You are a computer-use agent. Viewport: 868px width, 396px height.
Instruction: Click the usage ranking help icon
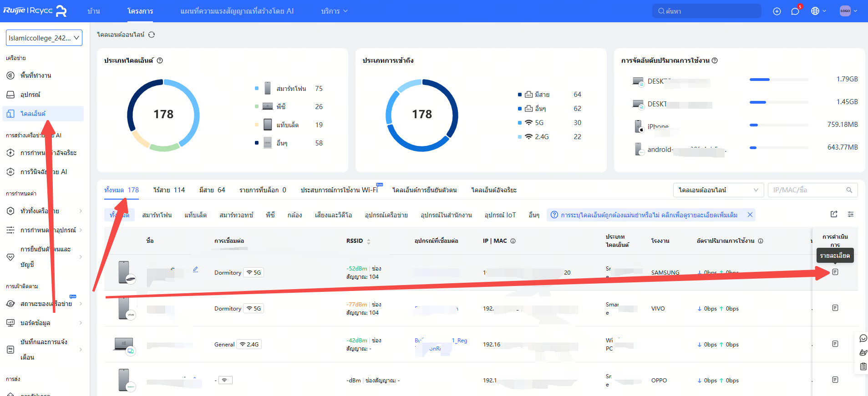(x=715, y=60)
